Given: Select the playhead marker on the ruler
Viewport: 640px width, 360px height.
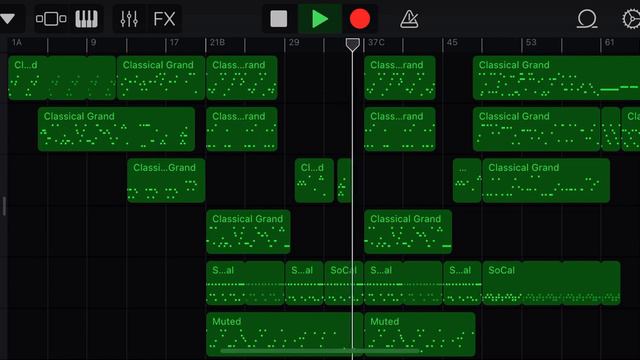Looking at the screenshot, I should click(x=353, y=45).
